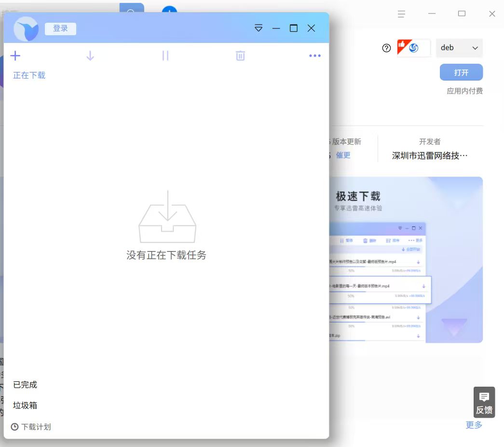Click the 开发者 developer label
Screen dimensions: 504x447
(430, 141)
